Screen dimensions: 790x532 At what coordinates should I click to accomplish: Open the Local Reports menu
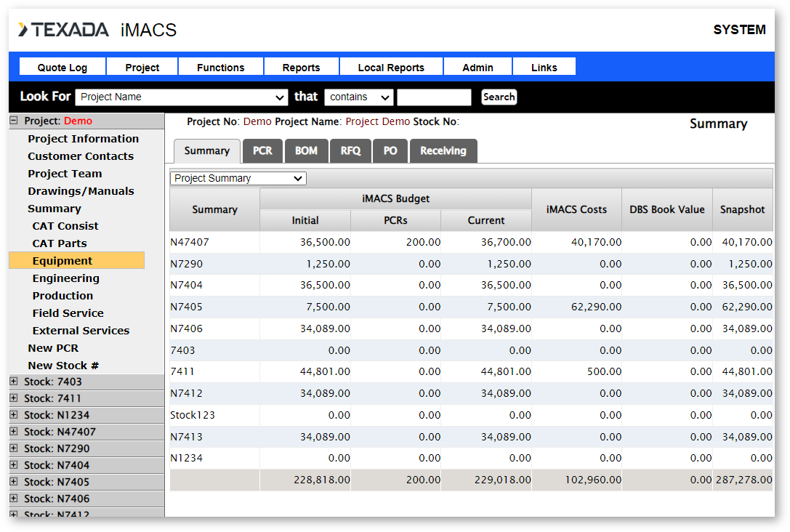coord(392,67)
